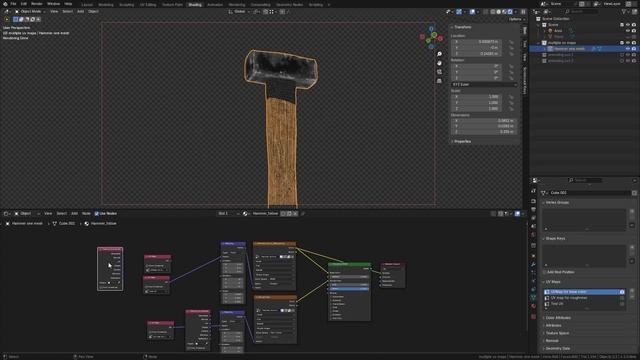The height and width of the screenshot is (360, 640).
Task: Click the pan hand icon in the viewport
Action: (x=439, y=63)
